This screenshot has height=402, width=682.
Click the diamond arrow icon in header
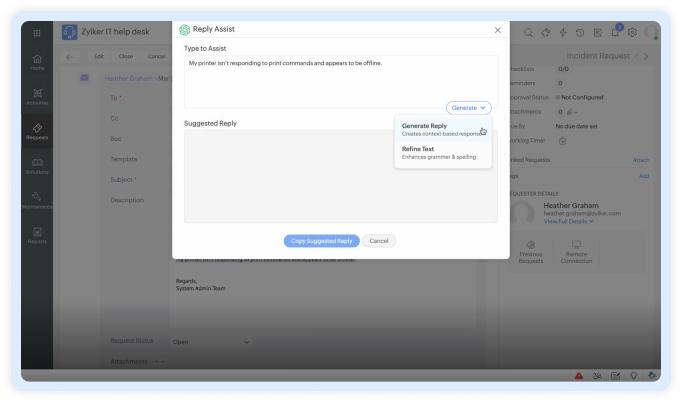tap(545, 33)
